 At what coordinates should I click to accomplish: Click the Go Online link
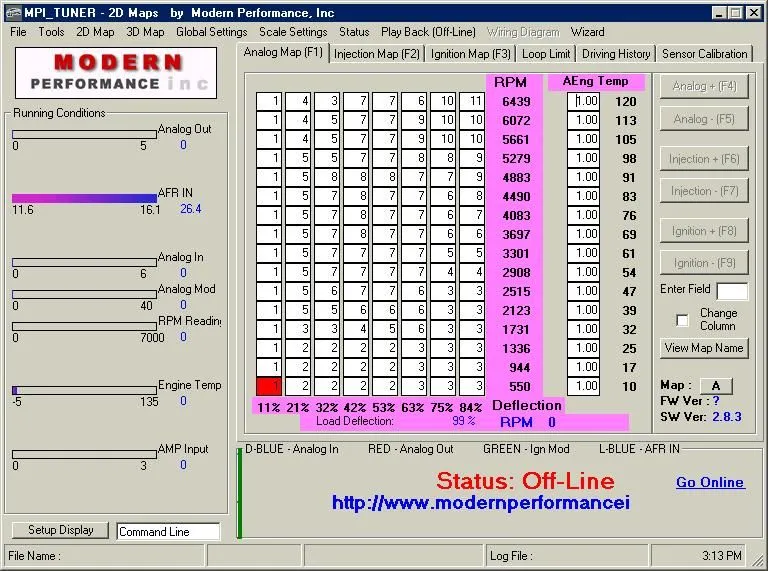[x=709, y=482]
